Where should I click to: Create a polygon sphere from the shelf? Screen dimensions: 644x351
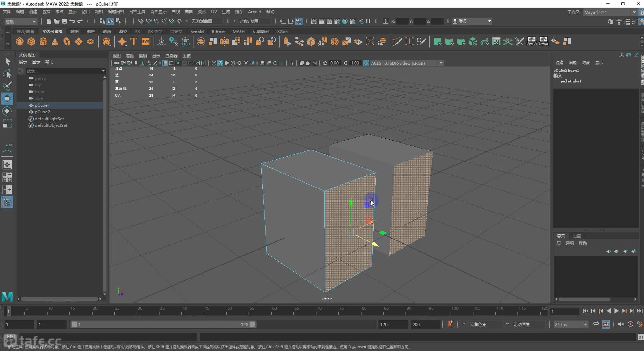19,42
